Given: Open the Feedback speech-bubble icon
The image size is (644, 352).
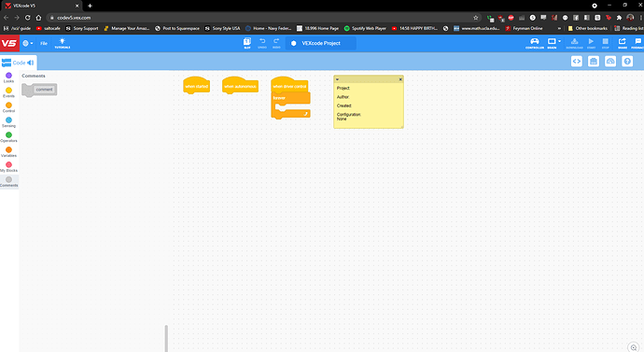Looking at the screenshot, I should 637,43.
